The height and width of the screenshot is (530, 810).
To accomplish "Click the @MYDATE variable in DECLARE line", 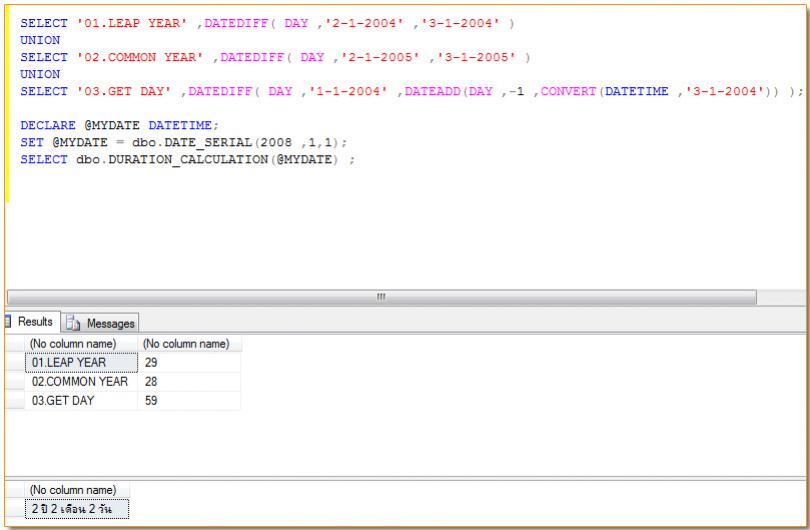I will 112,126.
